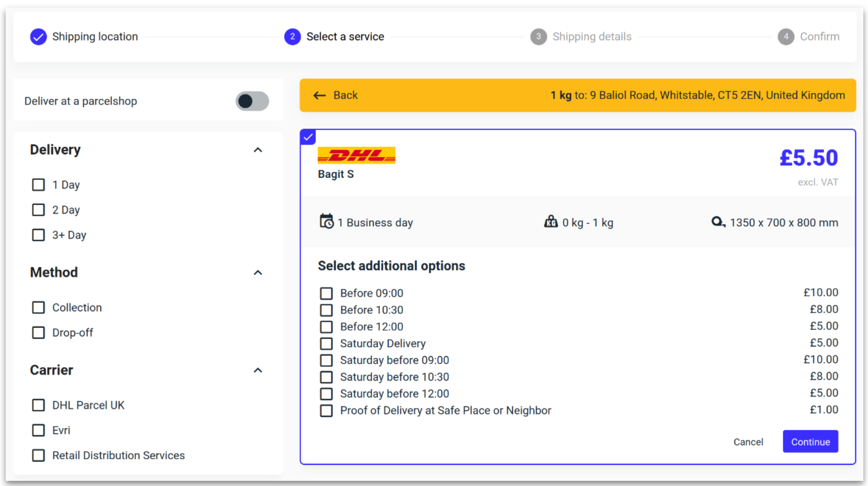Viewport: 868px width, 486px height.
Task: Open the Shipping details step
Action: tap(592, 37)
